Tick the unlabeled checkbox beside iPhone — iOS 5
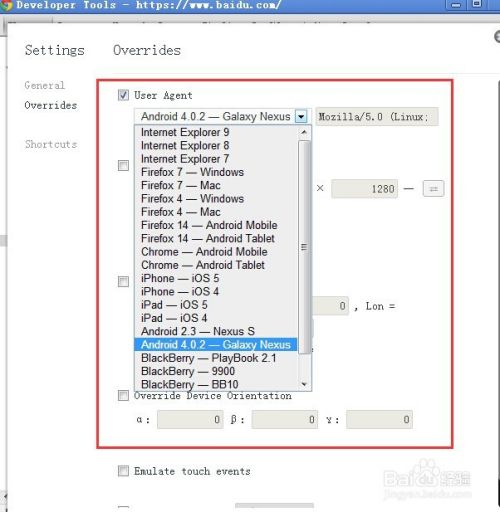This screenshot has height=512, width=500. pyautogui.click(x=123, y=281)
